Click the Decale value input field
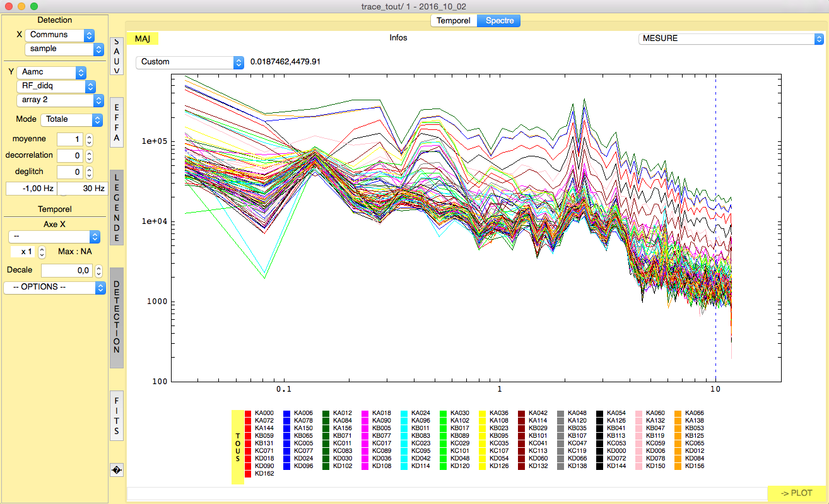 67,271
